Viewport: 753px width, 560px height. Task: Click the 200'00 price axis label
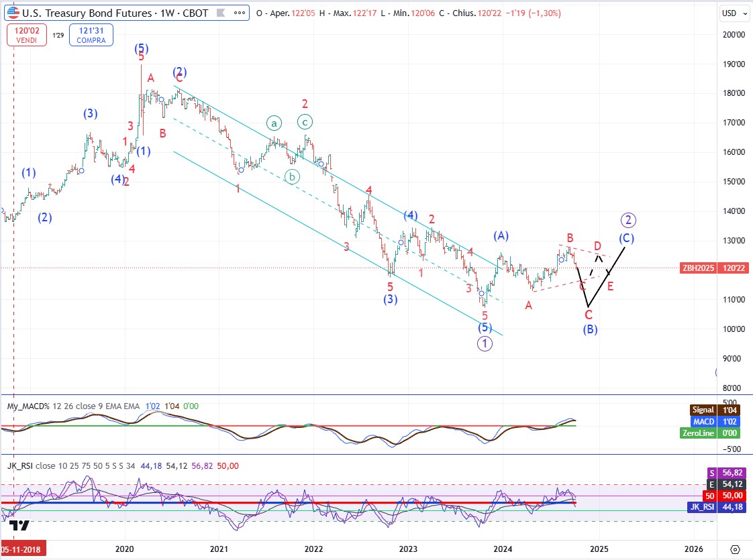coord(734,35)
